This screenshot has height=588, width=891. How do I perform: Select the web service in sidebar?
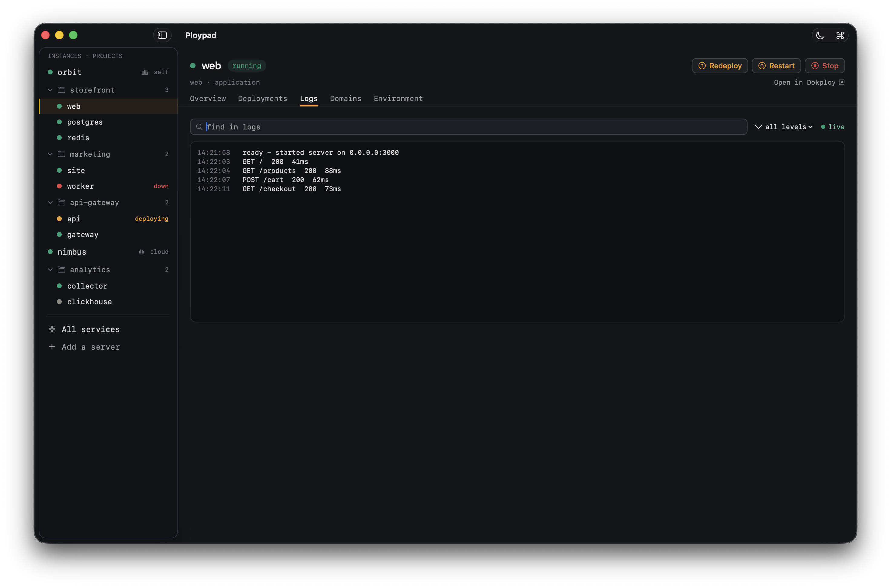click(108, 106)
